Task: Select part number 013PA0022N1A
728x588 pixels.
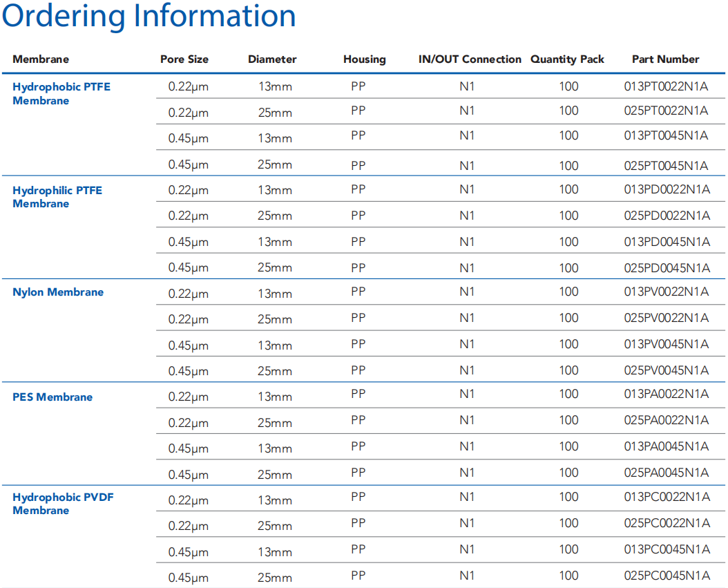Action: tap(667, 394)
